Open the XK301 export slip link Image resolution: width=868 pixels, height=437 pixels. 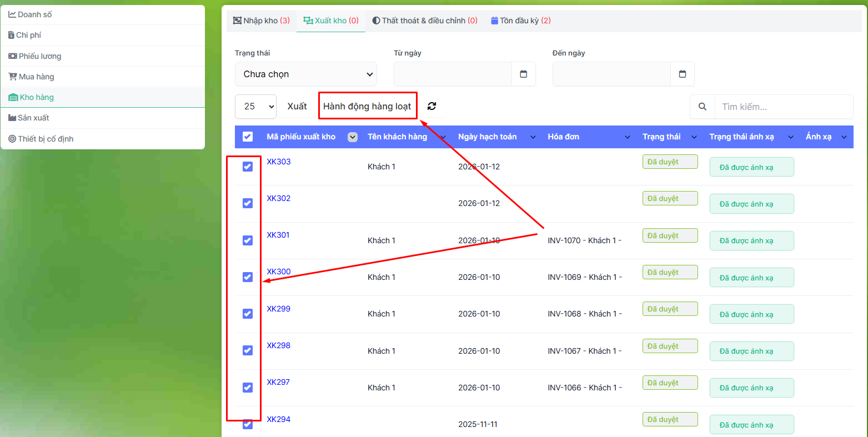[x=278, y=235]
